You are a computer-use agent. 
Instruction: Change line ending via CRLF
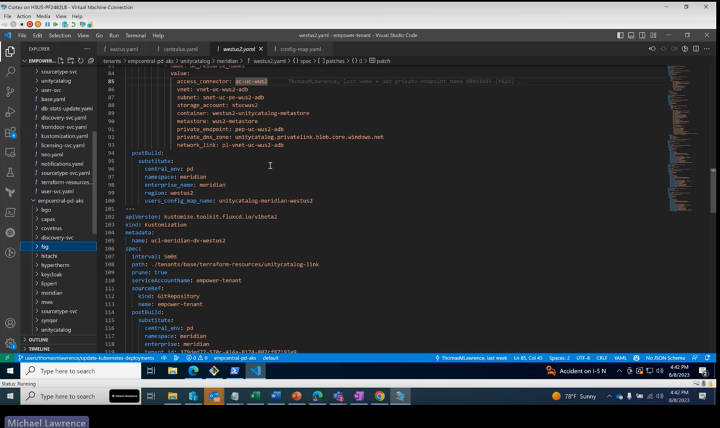[x=602, y=358]
